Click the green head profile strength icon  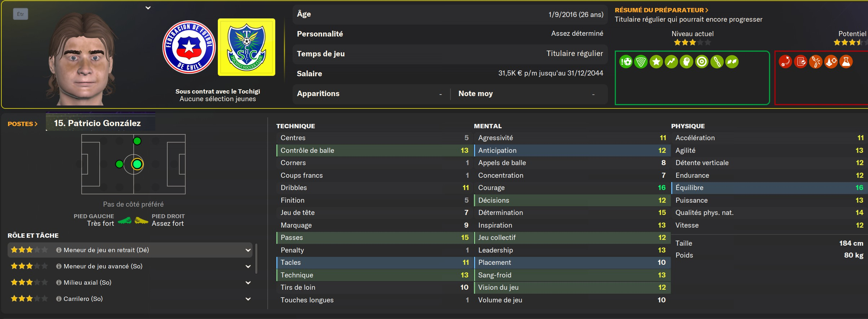tap(686, 62)
